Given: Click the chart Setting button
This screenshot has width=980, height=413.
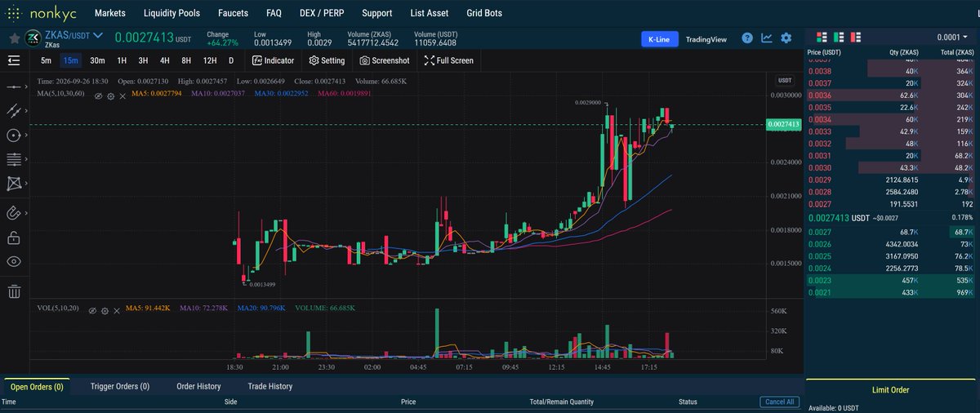Looking at the screenshot, I should (x=327, y=60).
